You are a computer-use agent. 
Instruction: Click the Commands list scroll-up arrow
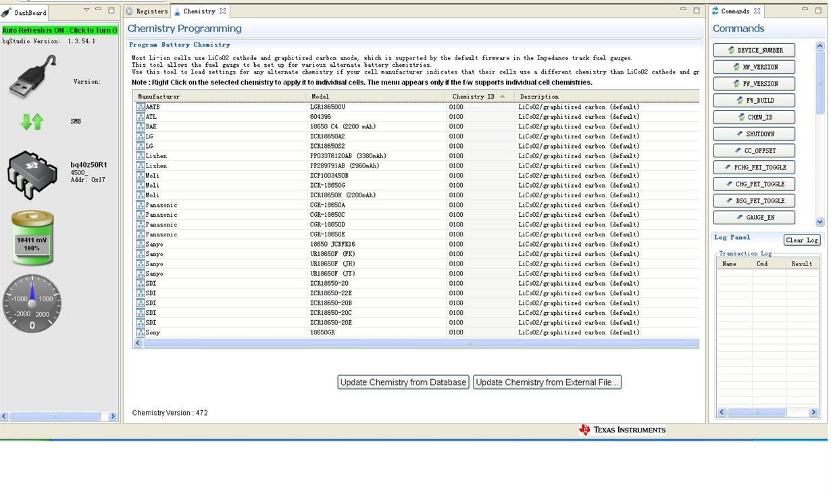pyautogui.click(x=820, y=46)
